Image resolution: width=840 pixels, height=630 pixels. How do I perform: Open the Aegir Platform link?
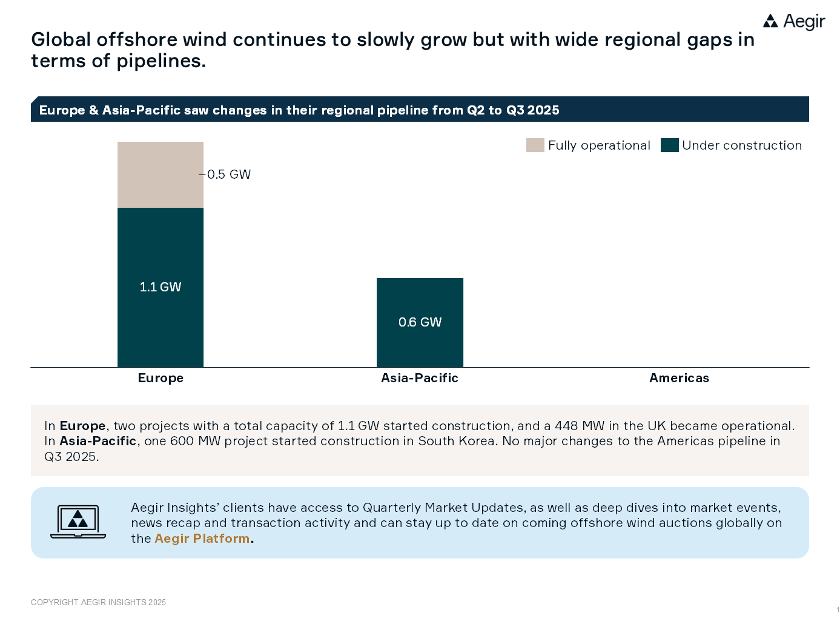tap(202, 539)
